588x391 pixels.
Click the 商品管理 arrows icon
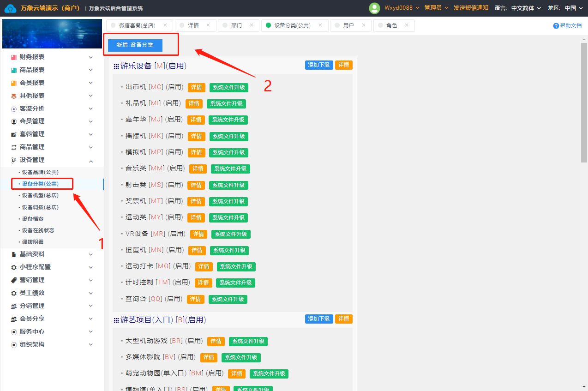(14, 147)
